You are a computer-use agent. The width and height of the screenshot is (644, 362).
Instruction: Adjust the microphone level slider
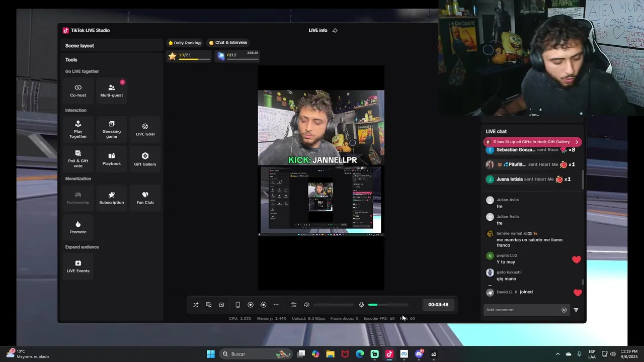[388, 305]
